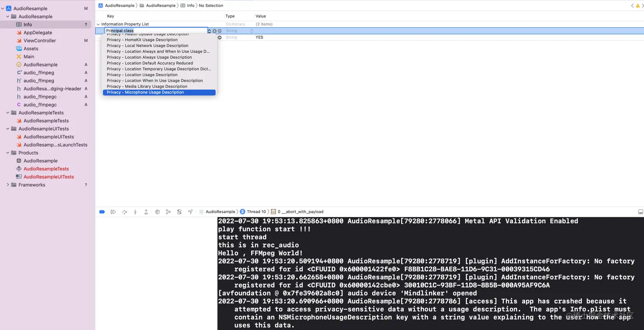Toggle breakpoints activation in debug bar

[102, 211]
